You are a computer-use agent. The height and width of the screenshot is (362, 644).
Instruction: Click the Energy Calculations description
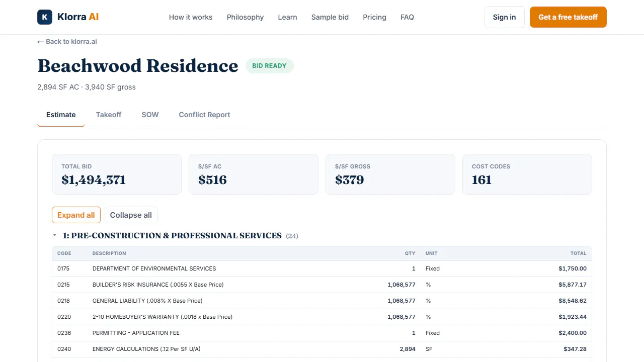tap(146, 349)
